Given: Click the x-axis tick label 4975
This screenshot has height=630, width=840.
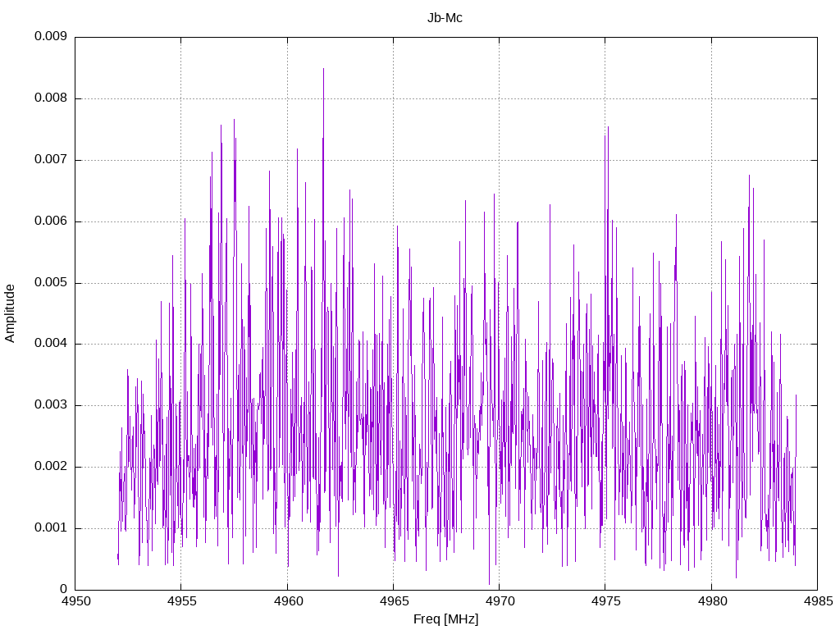Looking at the screenshot, I should tap(606, 601).
